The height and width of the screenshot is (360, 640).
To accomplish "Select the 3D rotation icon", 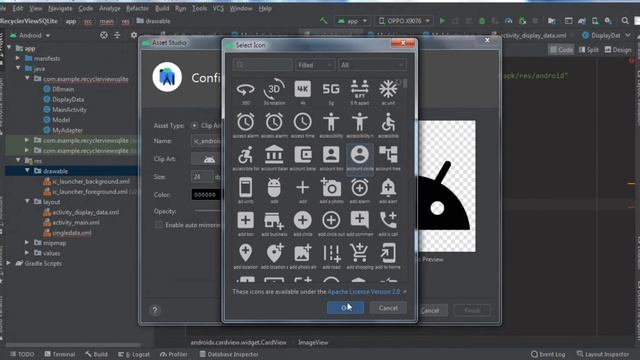I will [274, 89].
